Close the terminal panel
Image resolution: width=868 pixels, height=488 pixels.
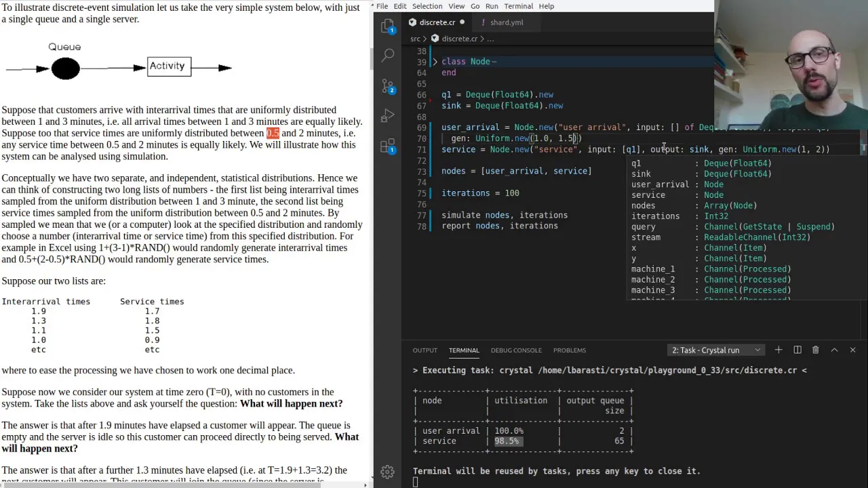pyautogui.click(x=852, y=350)
